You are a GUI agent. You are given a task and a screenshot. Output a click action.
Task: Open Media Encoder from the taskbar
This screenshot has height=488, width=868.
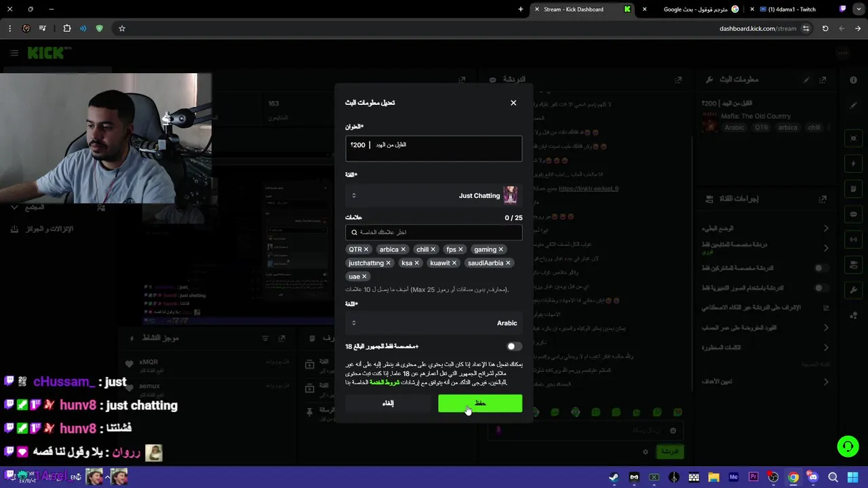click(x=734, y=477)
